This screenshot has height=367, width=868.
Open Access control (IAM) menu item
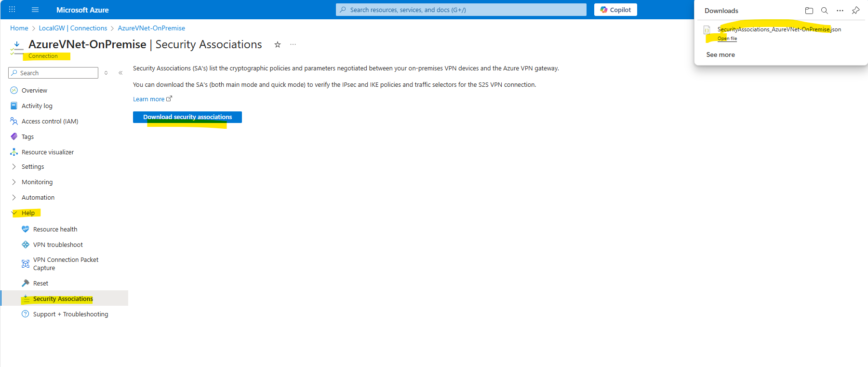[x=50, y=121]
